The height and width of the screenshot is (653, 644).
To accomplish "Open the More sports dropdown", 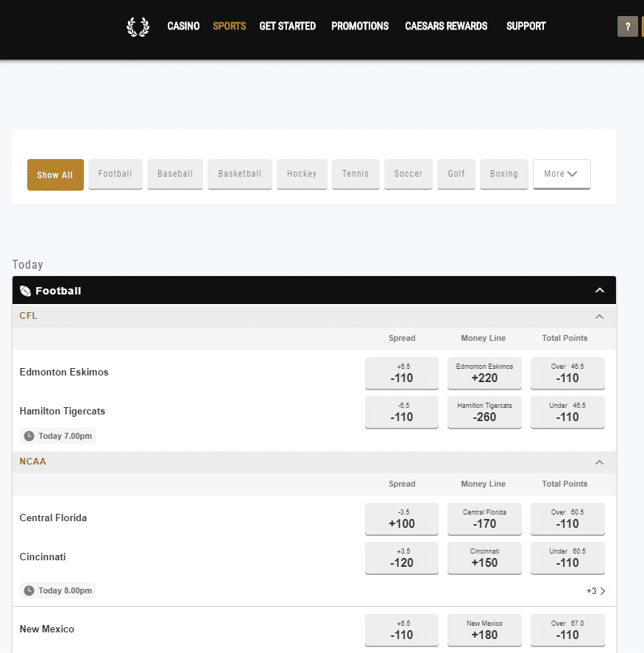I will coord(561,174).
